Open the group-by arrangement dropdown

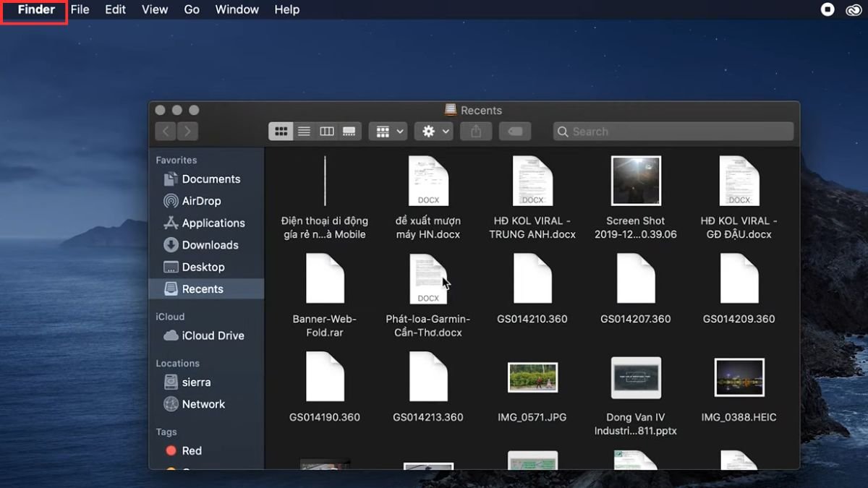click(388, 132)
